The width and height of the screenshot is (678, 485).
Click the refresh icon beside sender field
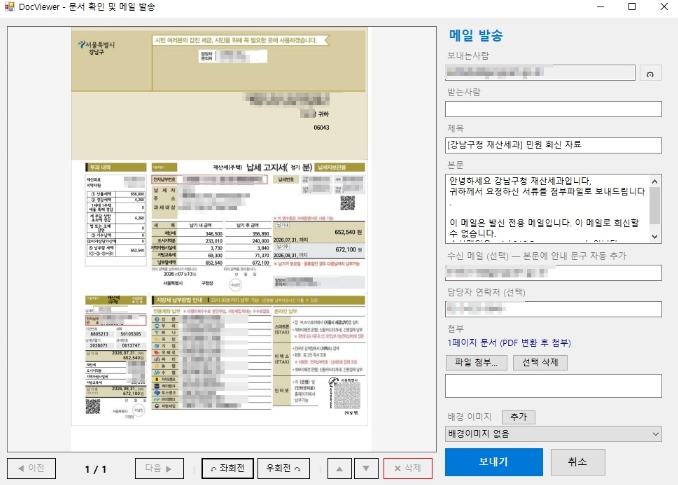point(650,73)
